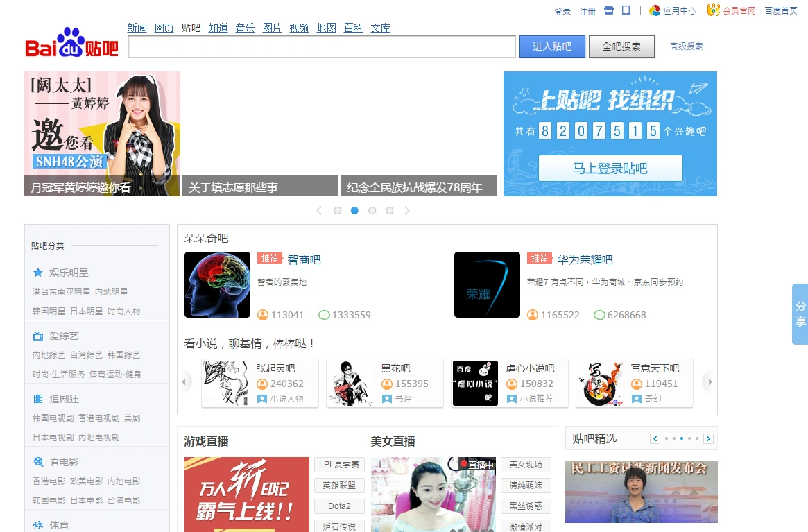
Task: Switch to 知道 in top navigation
Action: pyautogui.click(x=218, y=28)
